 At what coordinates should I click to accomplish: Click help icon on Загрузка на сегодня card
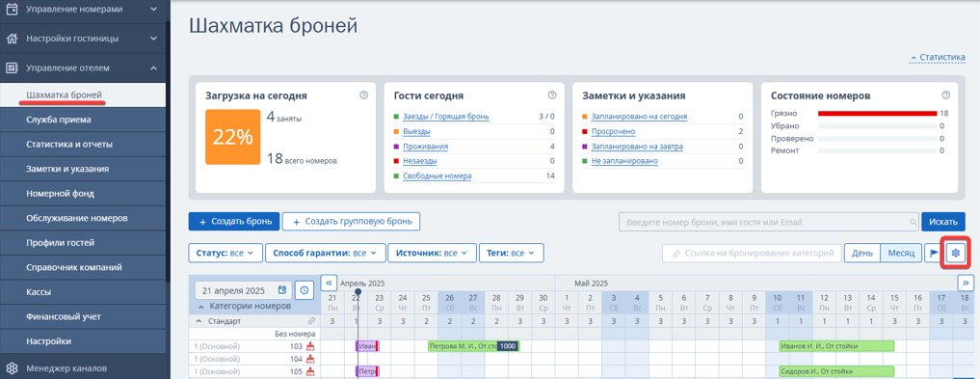click(x=363, y=95)
